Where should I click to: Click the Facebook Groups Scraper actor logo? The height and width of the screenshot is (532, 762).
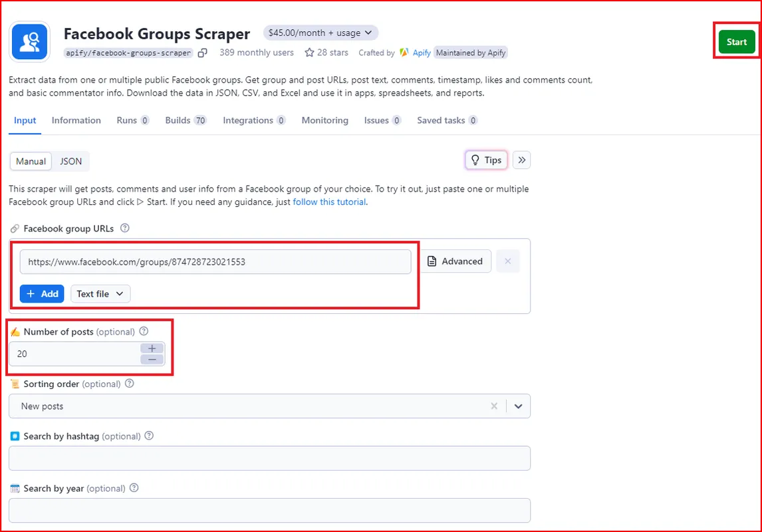pos(30,42)
